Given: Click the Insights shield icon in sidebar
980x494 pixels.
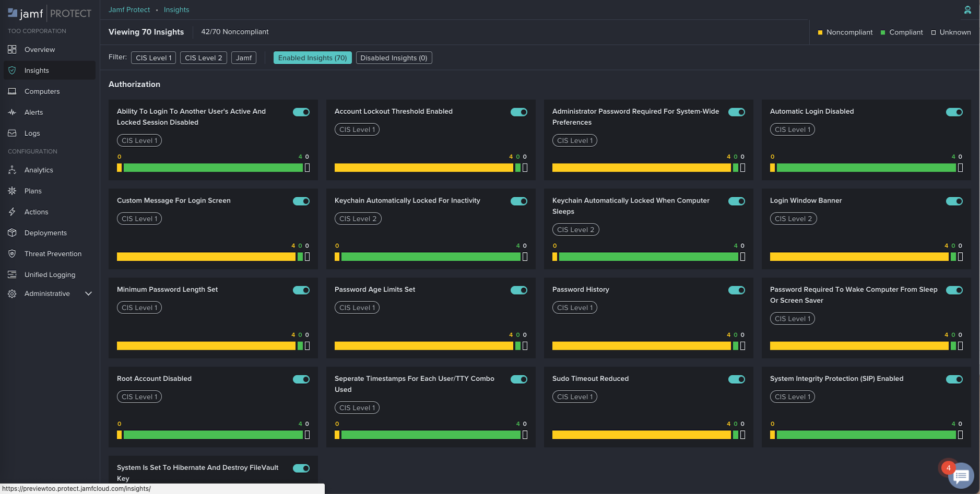Looking at the screenshot, I should (12, 70).
